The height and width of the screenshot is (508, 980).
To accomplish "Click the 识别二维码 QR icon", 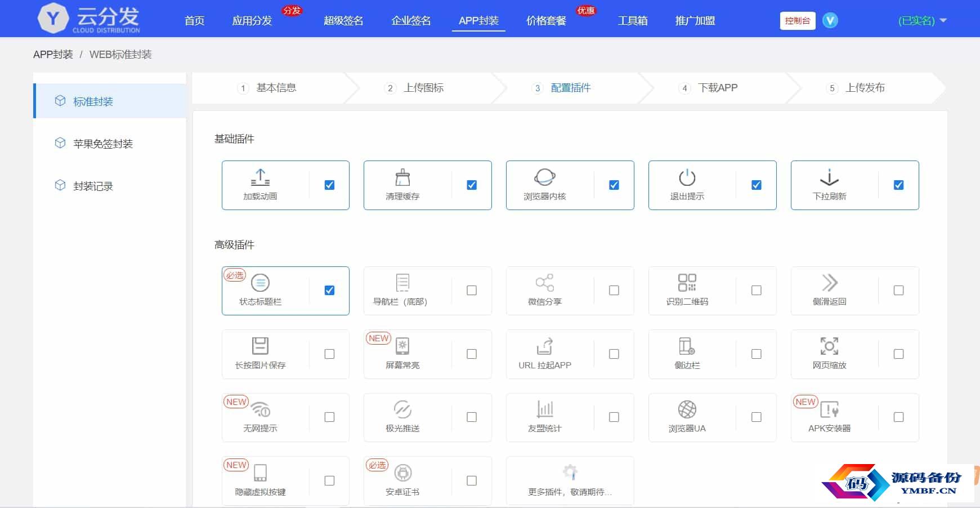I will point(687,283).
